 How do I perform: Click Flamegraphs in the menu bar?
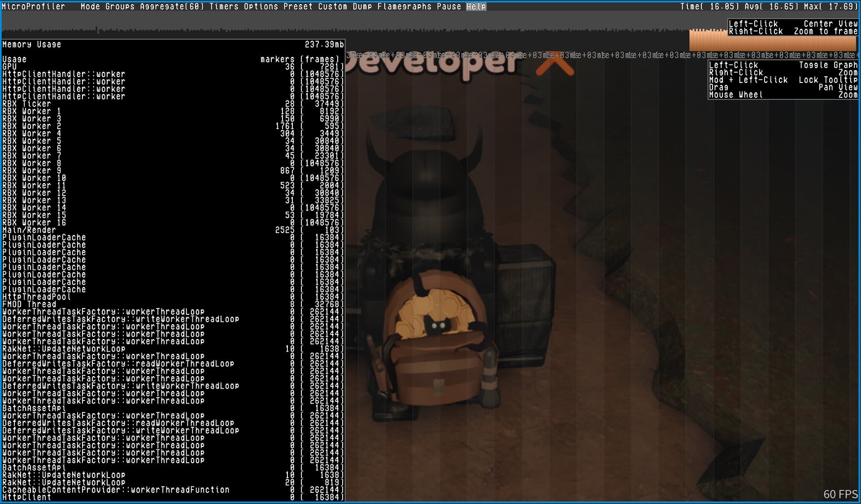pos(404,6)
